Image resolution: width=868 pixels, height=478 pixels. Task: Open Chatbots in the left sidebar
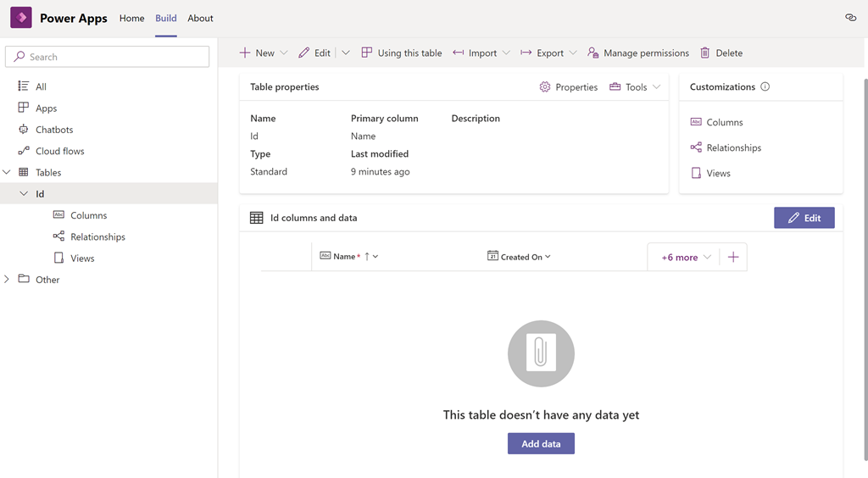pos(54,130)
